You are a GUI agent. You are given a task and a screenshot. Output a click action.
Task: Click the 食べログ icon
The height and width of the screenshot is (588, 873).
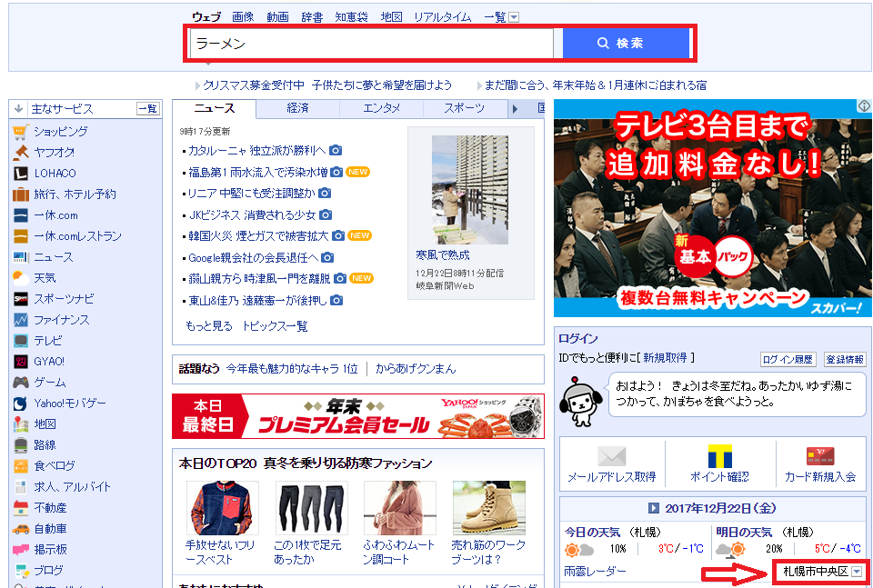click(20, 465)
